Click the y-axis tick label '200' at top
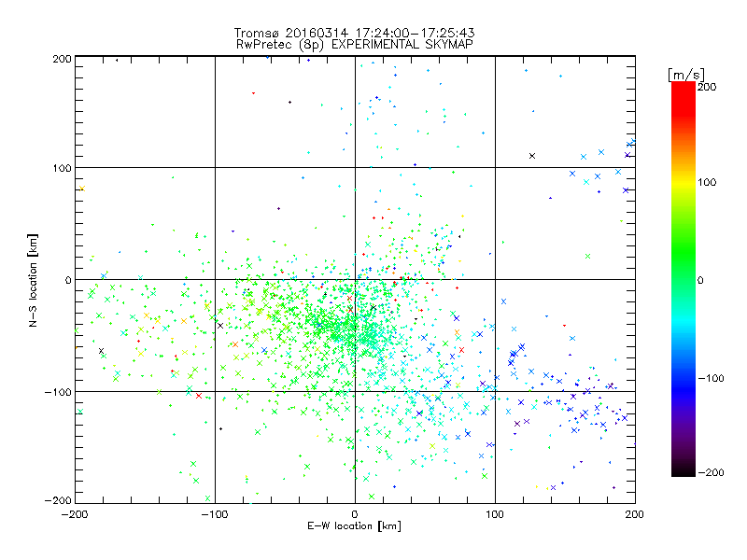The width and height of the screenshot is (747, 560). 62,59
